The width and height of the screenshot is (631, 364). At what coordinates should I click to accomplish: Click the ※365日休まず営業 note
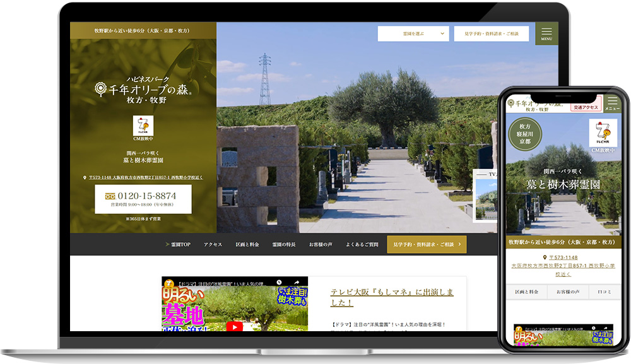click(143, 219)
